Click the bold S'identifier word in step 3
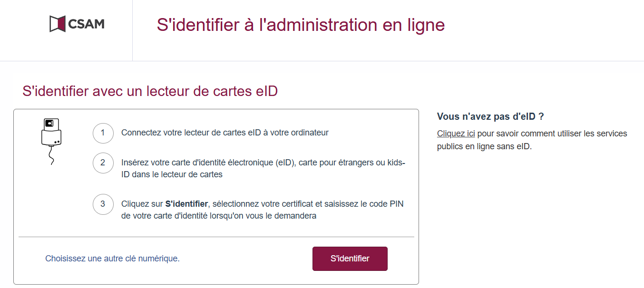This screenshot has width=644, height=288. pyautogui.click(x=186, y=204)
